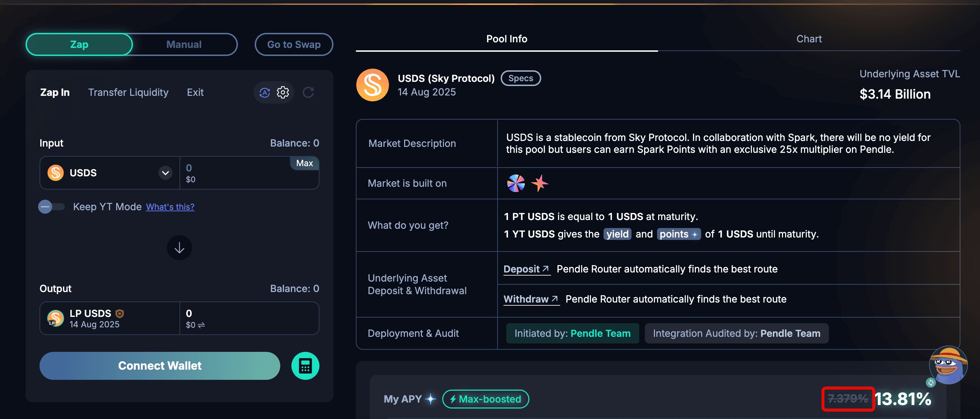Click the Market Description row label

412,143
